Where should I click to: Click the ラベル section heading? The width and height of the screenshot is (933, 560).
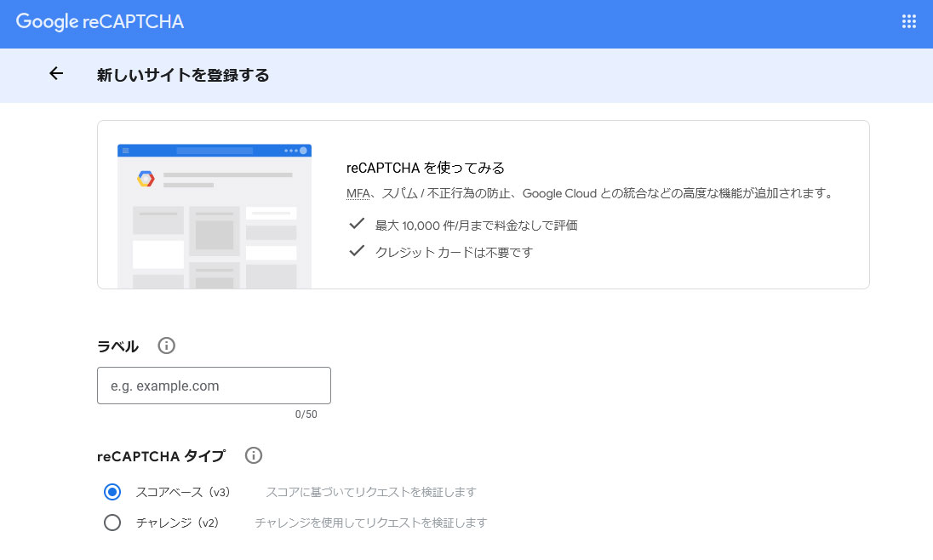[x=117, y=346]
